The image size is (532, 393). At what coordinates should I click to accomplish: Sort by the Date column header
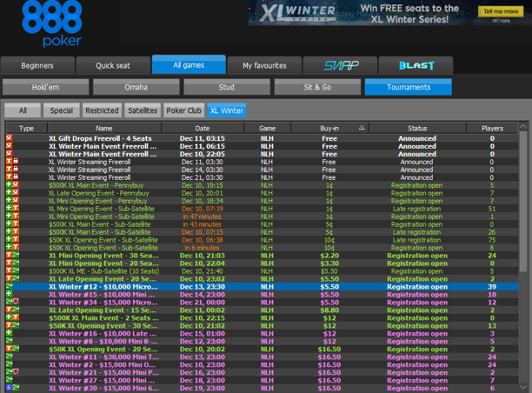pos(203,129)
